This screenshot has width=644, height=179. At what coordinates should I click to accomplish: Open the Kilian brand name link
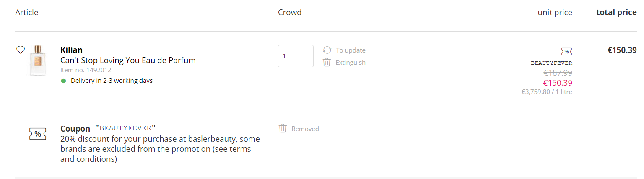[71, 50]
